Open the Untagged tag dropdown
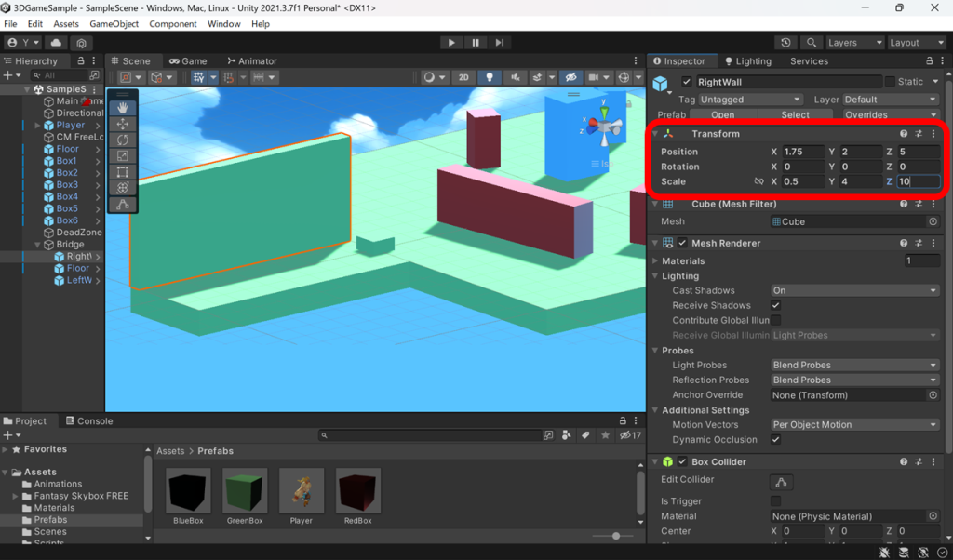 [752, 98]
